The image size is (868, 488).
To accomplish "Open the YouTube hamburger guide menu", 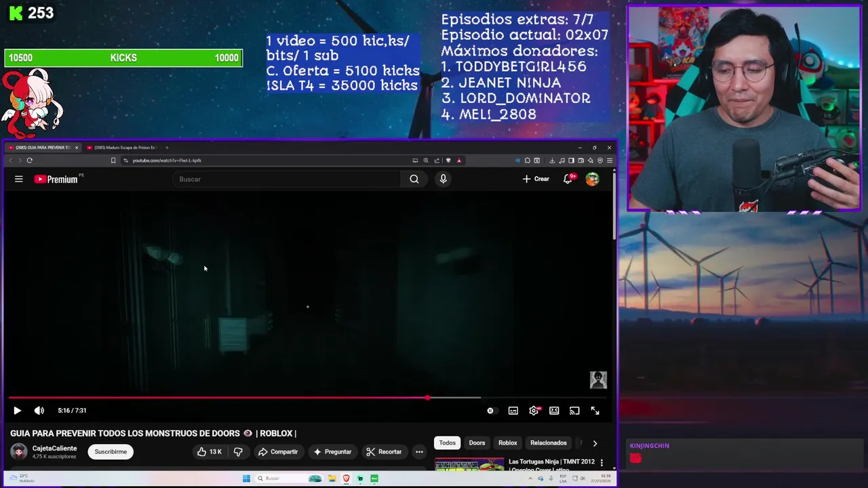I will point(19,179).
